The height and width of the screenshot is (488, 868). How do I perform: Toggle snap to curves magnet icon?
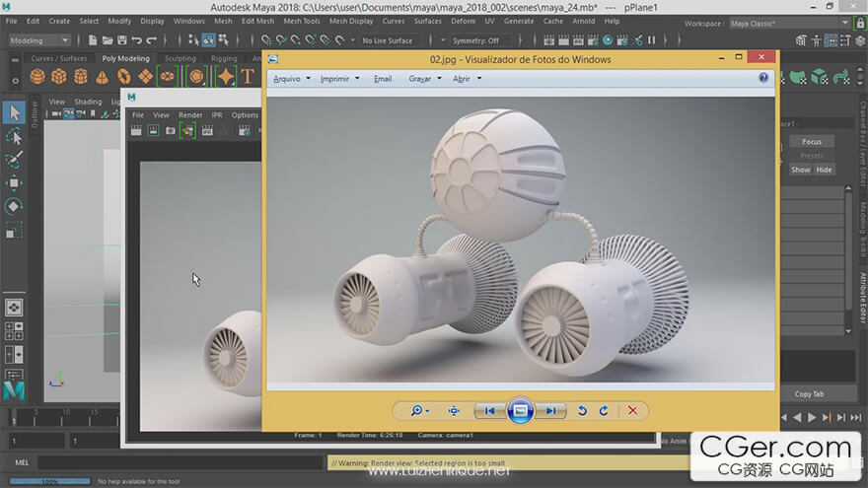coord(281,39)
